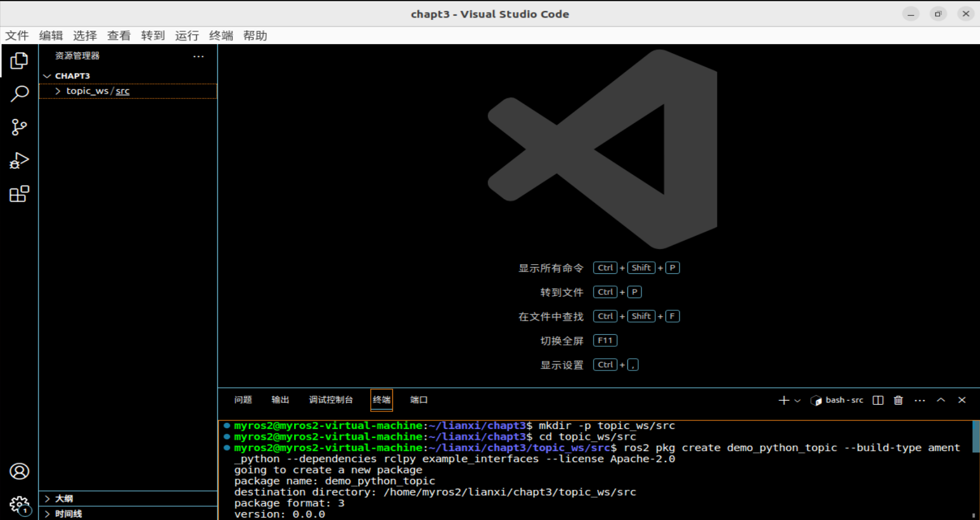Collapse the CHAPT3 folder section
Viewport: 980px width, 520px height.
tap(128, 76)
